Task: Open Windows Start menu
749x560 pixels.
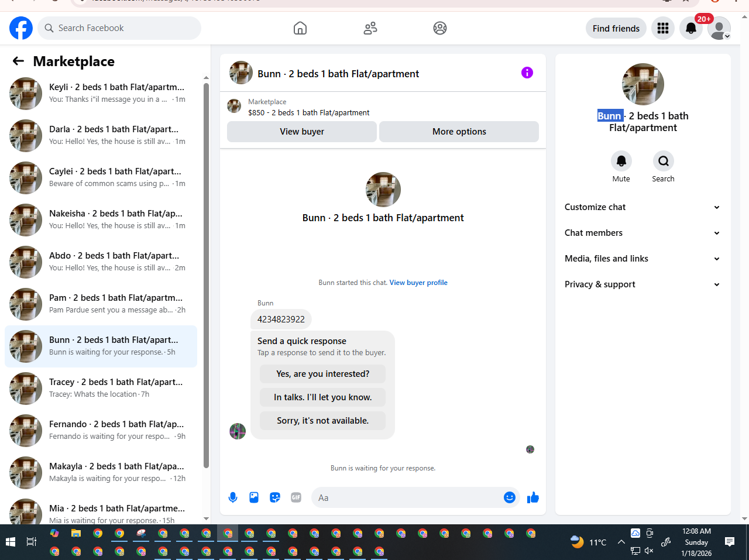Action: coord(10,542)
